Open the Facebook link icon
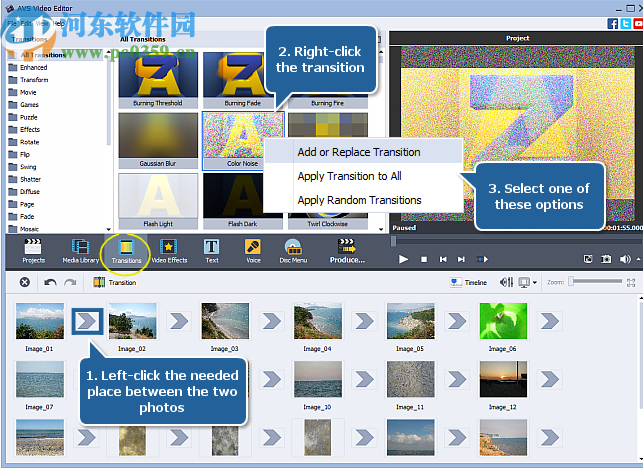 [x=613, y=24]
